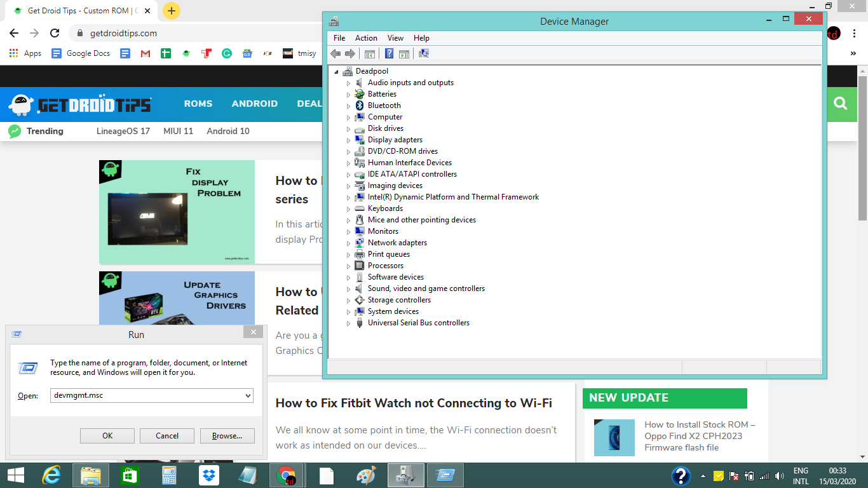Click the green search icon on GetDroidTips
The width and height of the screenshot is (868, 488).
click(x=841, y=104)
